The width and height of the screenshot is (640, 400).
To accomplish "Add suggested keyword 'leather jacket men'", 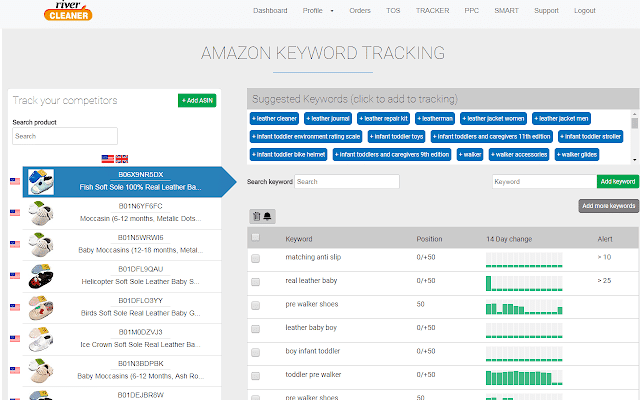I will click(562, 119).
